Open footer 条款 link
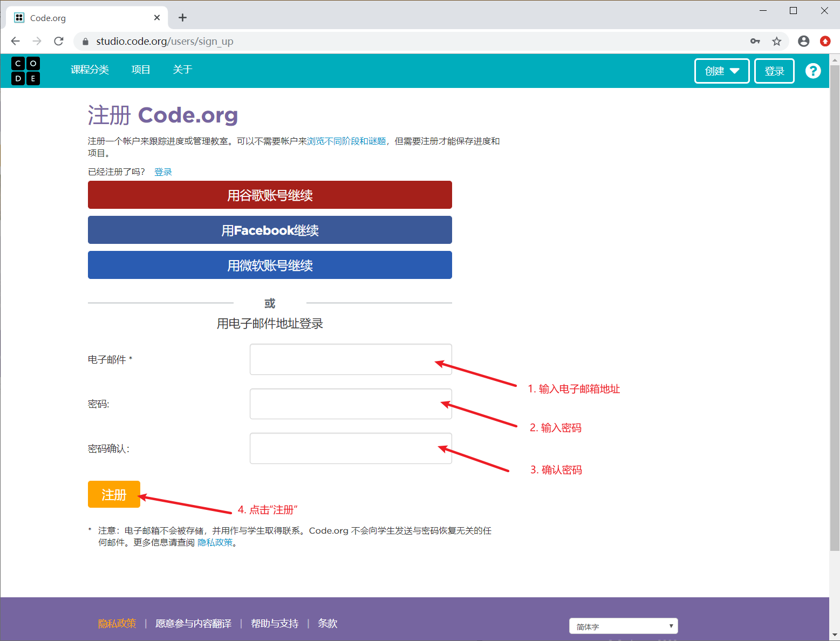 [x=327, y=623]
